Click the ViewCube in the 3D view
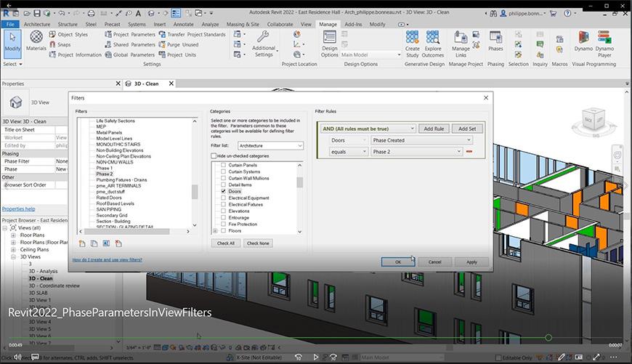The width and height of the screenshot is (632, 364). tap(593, 120)
